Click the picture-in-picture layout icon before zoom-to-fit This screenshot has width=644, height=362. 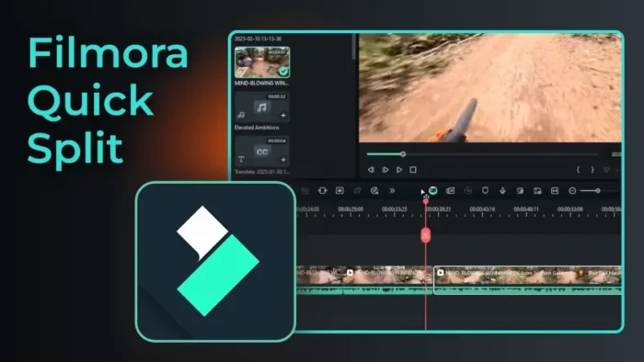(x=537, y=190)
